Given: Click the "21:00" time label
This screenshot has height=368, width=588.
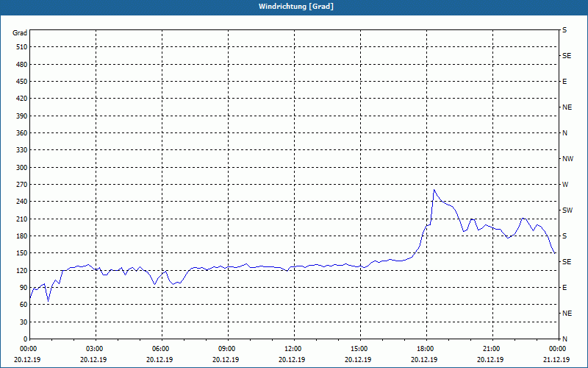Looking at the screenshot, I should point(492,348).
